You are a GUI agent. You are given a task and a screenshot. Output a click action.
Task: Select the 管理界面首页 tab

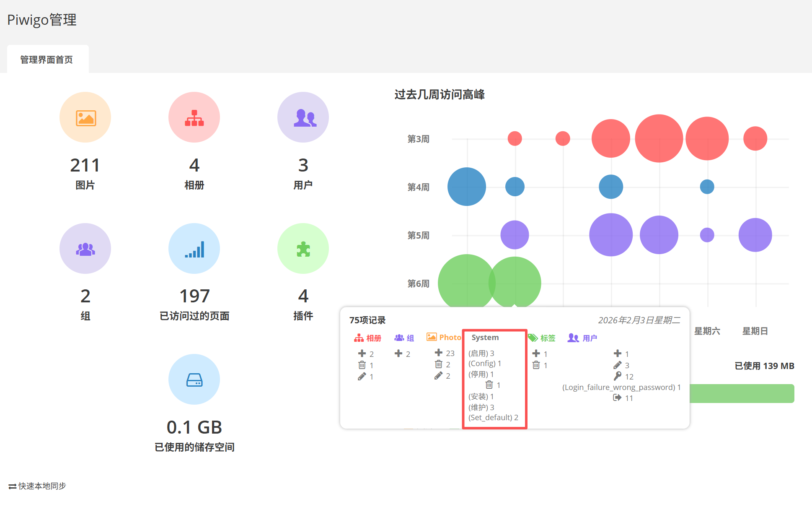(47, 60)
